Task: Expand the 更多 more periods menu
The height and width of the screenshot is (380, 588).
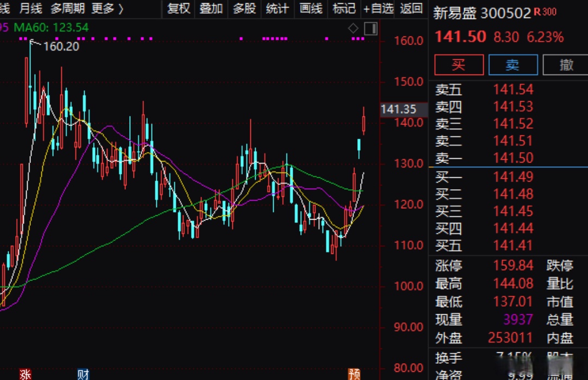Action: [x=108, y=8]
